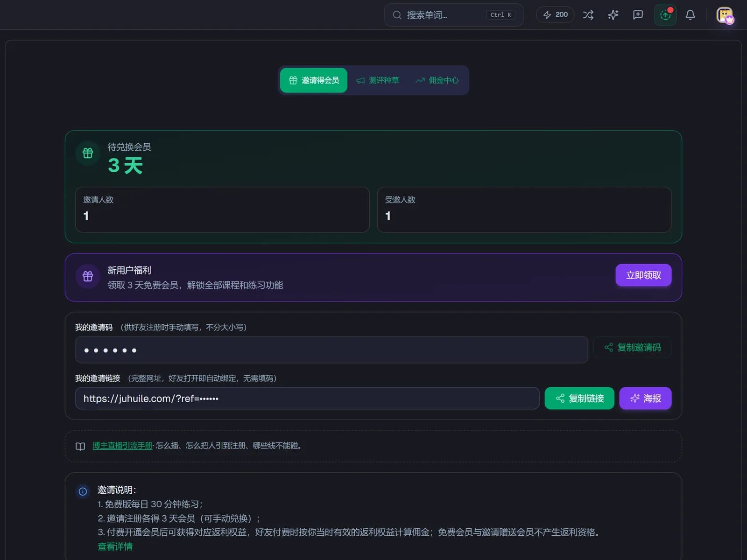The image size is (747, 560).
Task: Click the Ctrl K shortcut badge
Action: (x=500, y=15)
